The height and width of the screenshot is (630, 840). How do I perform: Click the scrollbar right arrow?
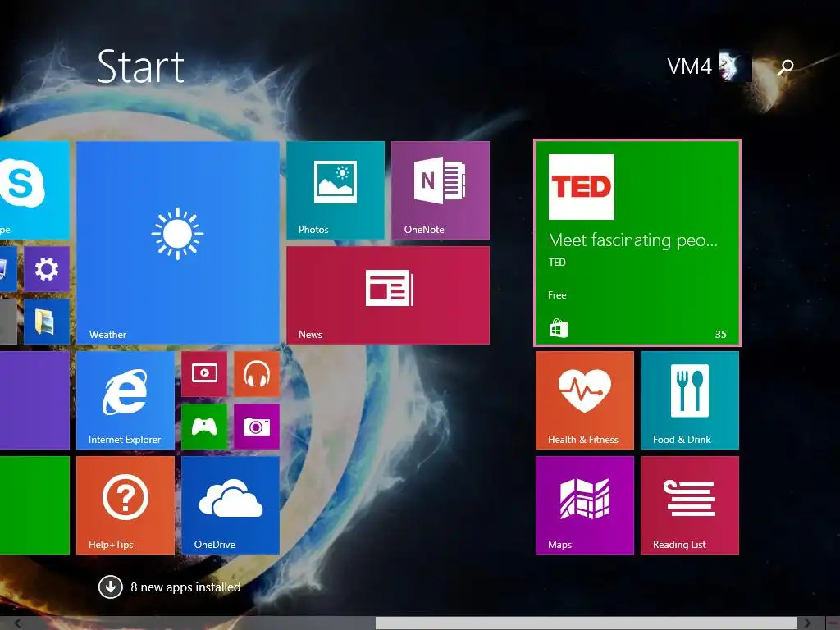coord(807,623)
